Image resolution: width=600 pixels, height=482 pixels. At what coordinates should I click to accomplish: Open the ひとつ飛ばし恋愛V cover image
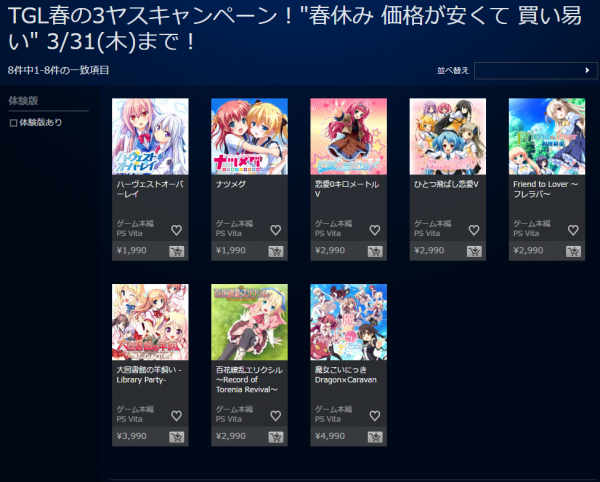tap(448, 137)
